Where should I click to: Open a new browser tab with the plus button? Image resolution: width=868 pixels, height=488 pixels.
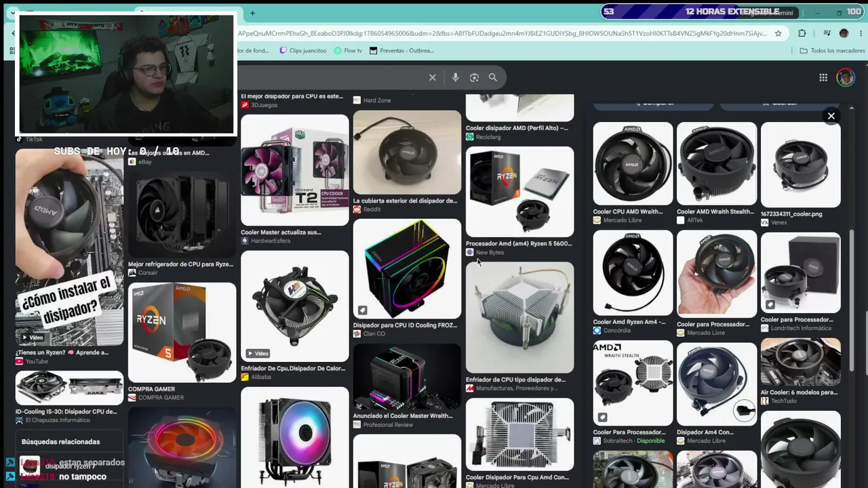tap(252, 13)
